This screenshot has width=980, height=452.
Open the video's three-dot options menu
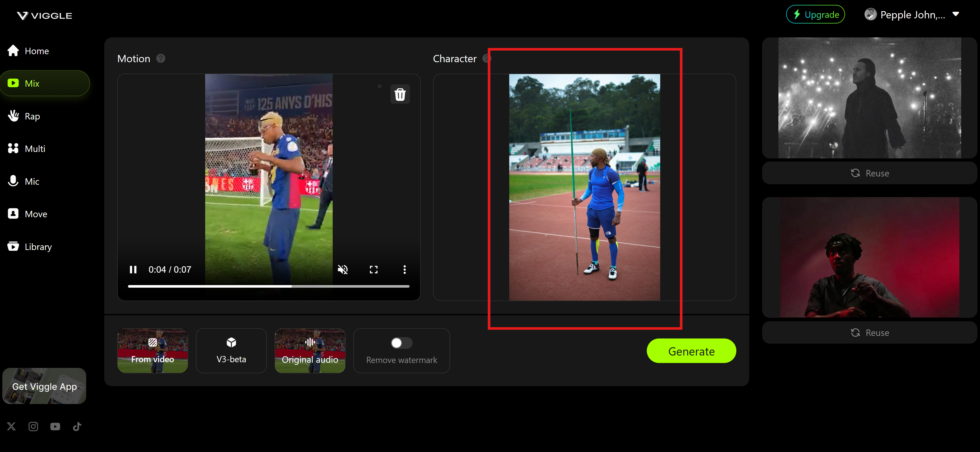405,269
